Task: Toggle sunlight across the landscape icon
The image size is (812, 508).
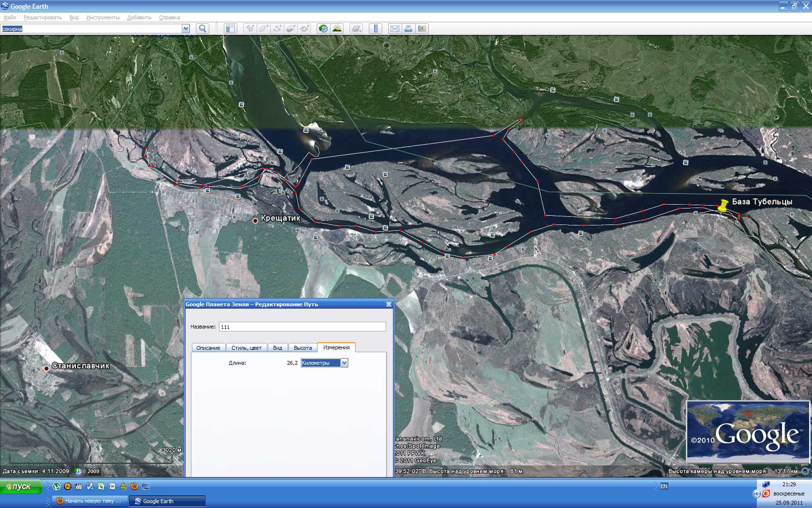Action: 337,29
